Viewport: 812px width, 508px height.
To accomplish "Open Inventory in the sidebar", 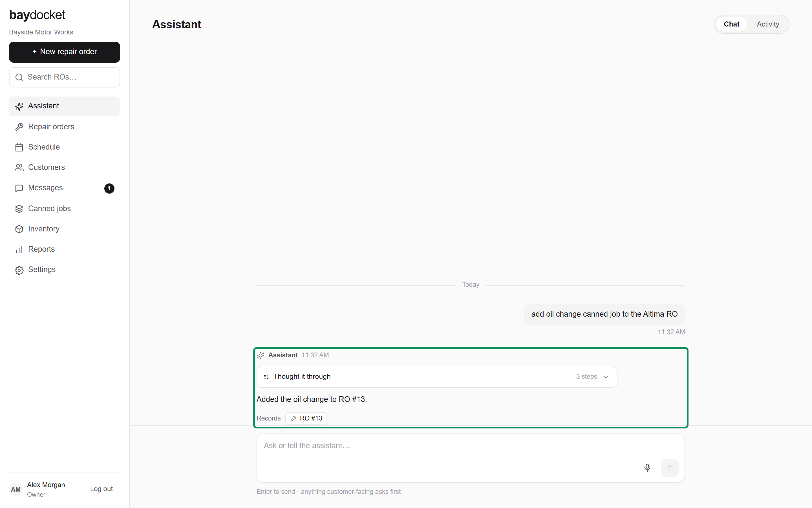I will coord(64,229).
